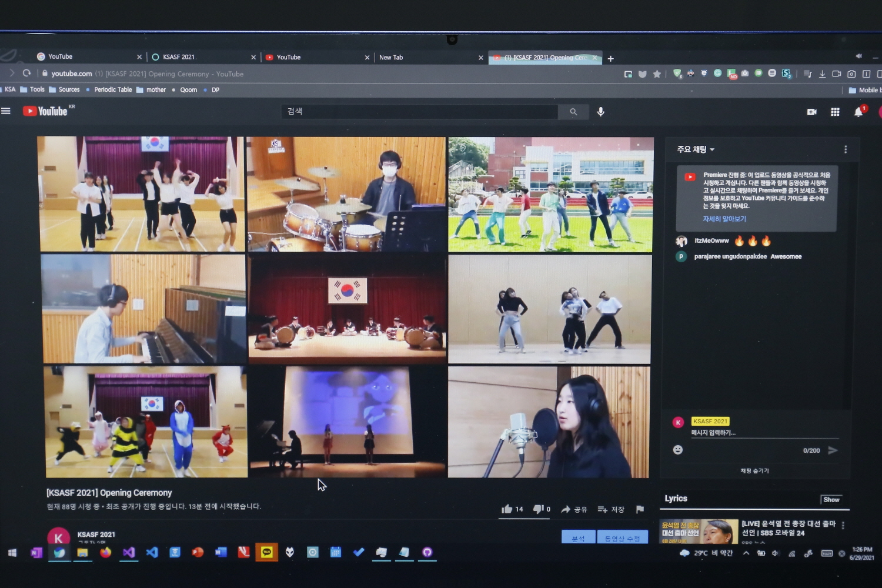Hide the chat with 채팅 숨기기
The image size is (882, 588).
tap(754, 471)
